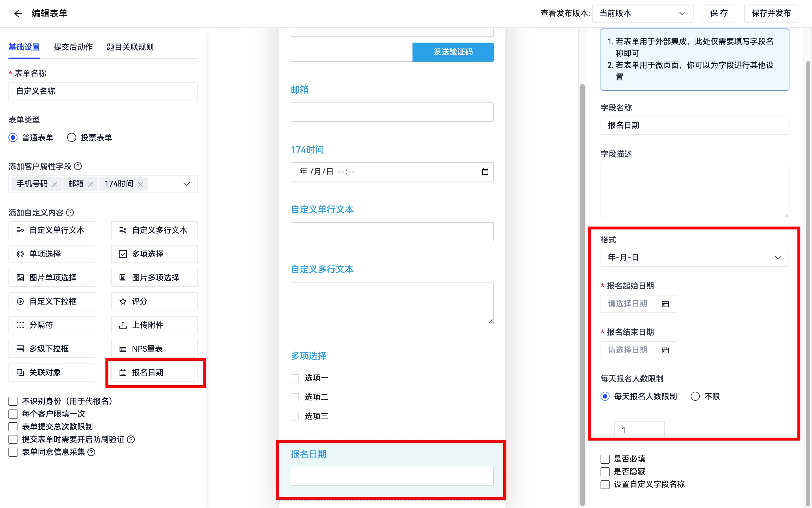This screenshot has width=812, height=508.
Task: Check 表单同意信息采集
Action: pos(13,452)
